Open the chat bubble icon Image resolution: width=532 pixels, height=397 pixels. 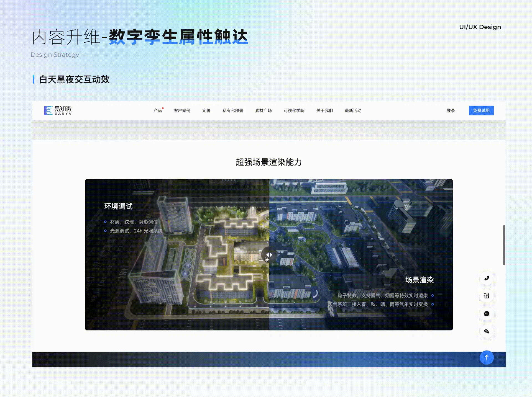click(487, 314)
